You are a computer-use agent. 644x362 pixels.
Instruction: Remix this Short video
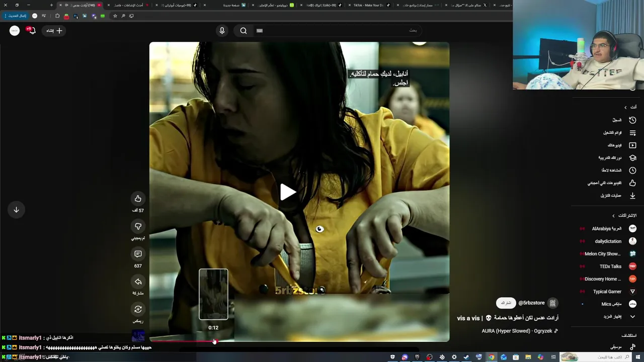click(x=138, y=309)
